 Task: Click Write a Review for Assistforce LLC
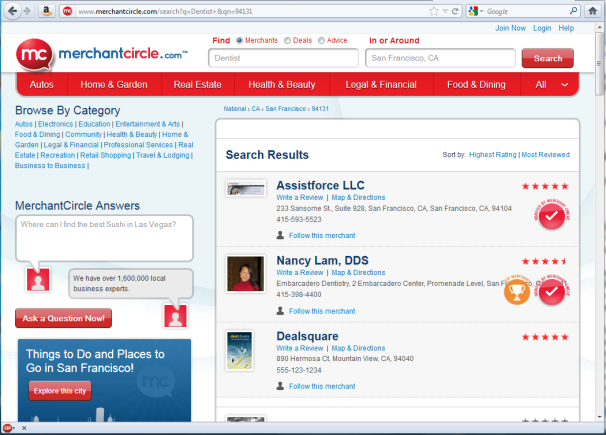pos(300,197)
